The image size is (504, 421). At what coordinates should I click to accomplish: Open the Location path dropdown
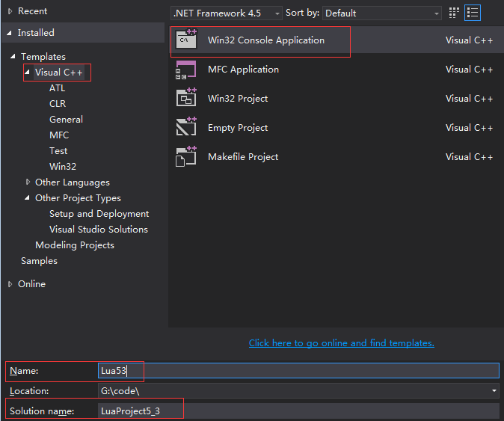coord(494,391)
